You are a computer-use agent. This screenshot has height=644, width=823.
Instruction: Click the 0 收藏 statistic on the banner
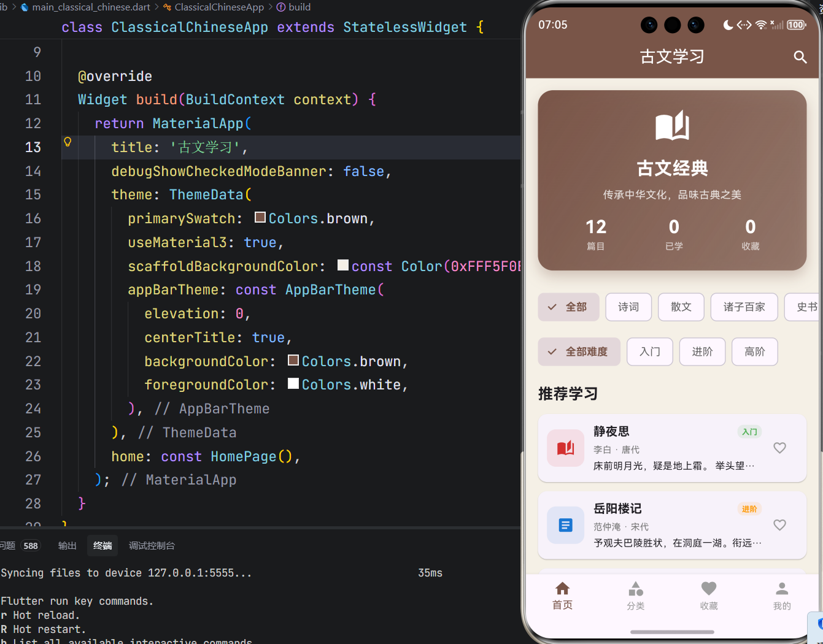[751, 234]
